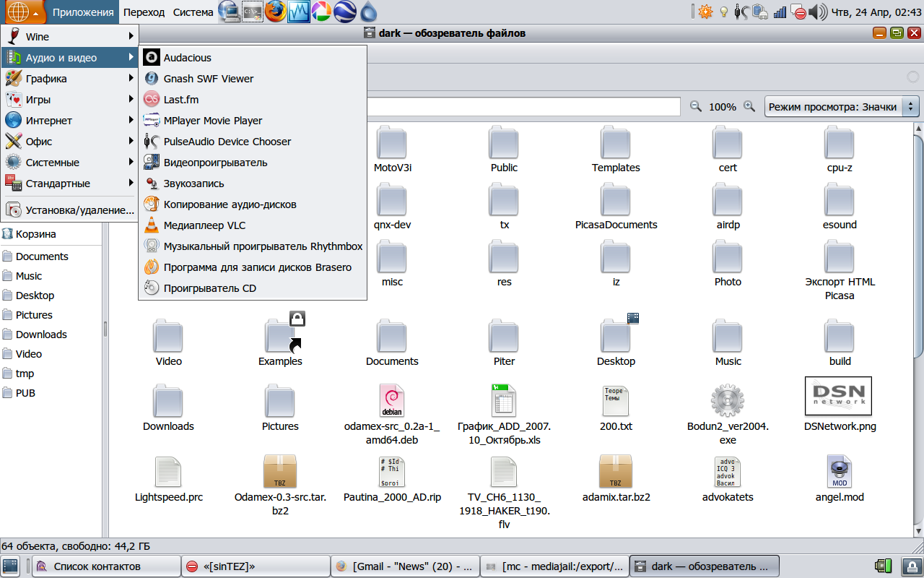
Task: Launch Google Earth from the top panel
Action: (x=344, y=12)
